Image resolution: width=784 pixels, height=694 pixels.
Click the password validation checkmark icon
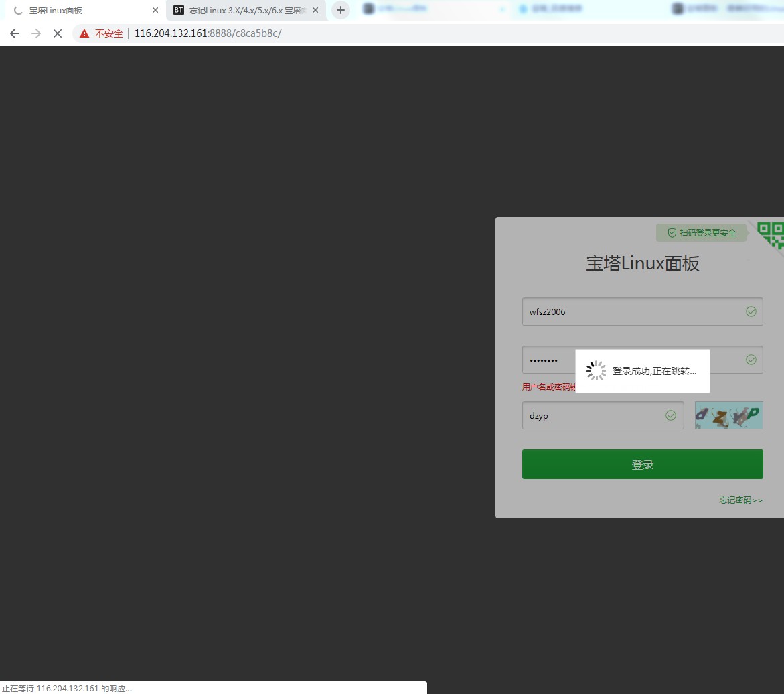(x=751, y=360)
